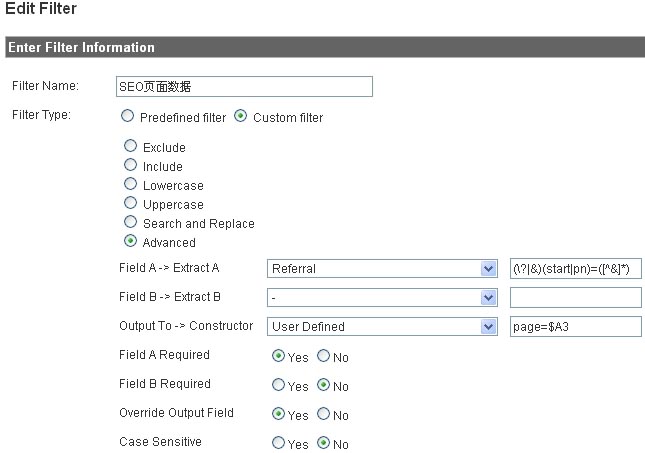
Task: Open the Field A Referral dropdown
Action: click(x=382, y=269)
